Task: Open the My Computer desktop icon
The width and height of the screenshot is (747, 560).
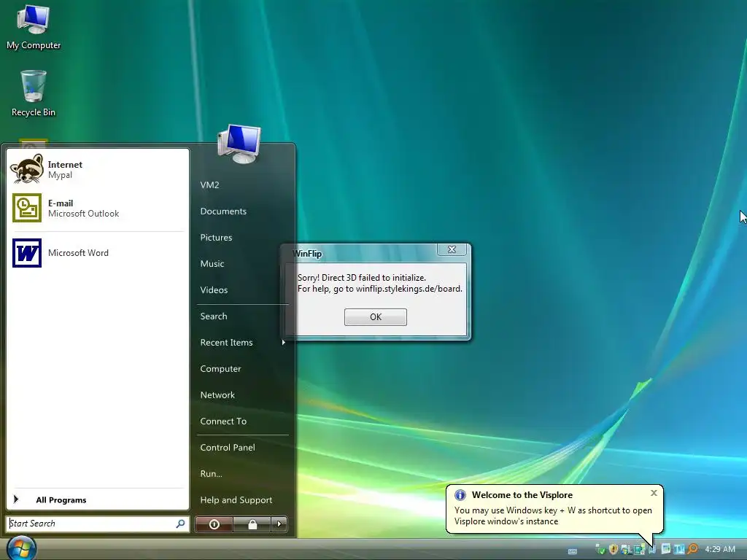Action: tap(34, 27)
